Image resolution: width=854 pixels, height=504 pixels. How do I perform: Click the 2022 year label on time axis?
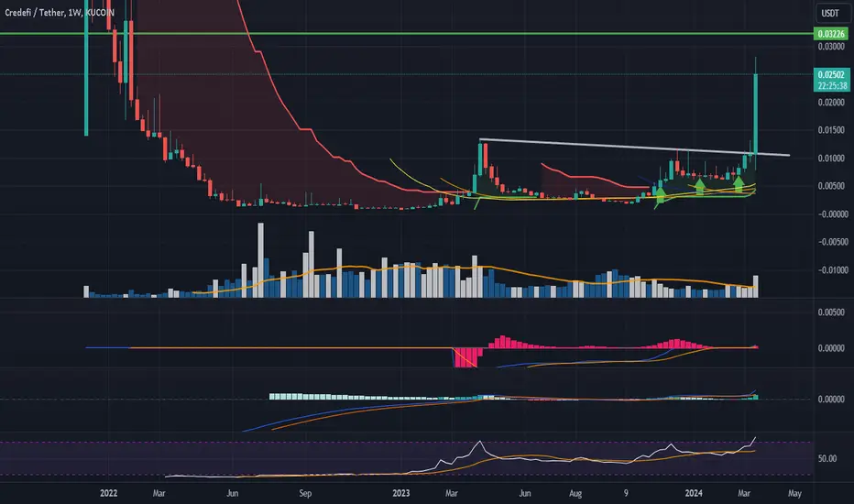tap(108, 493)
